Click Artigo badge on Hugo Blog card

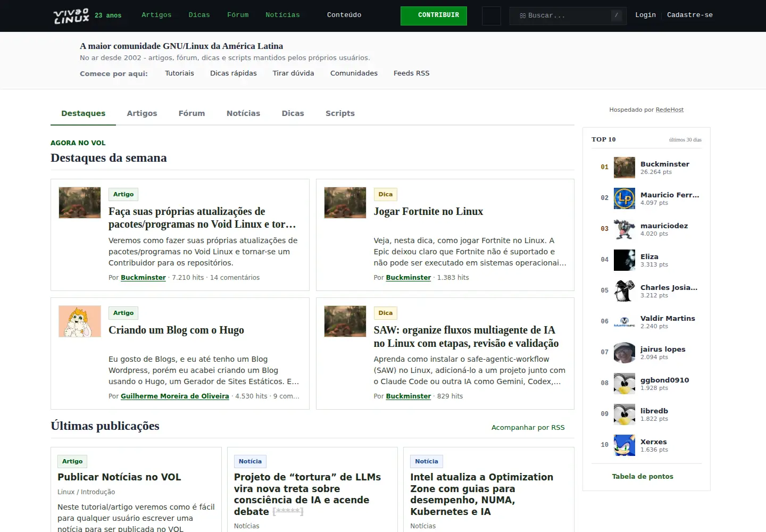[x=123, y=313]
